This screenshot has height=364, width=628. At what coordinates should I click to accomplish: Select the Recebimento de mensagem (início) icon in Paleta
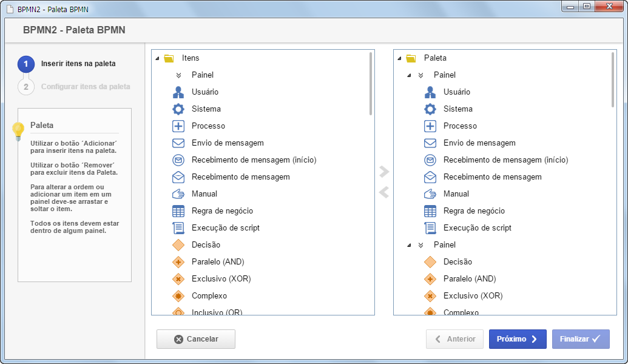(430, 160)
